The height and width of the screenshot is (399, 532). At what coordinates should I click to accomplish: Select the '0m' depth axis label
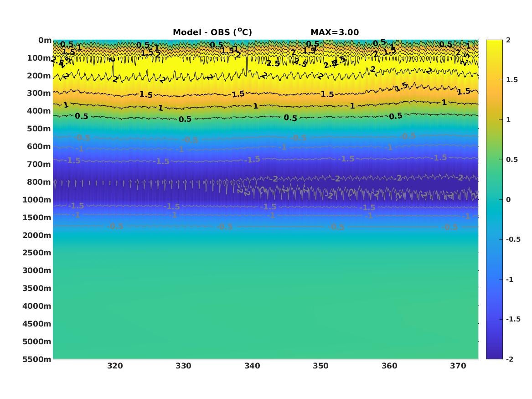point(45,41)
